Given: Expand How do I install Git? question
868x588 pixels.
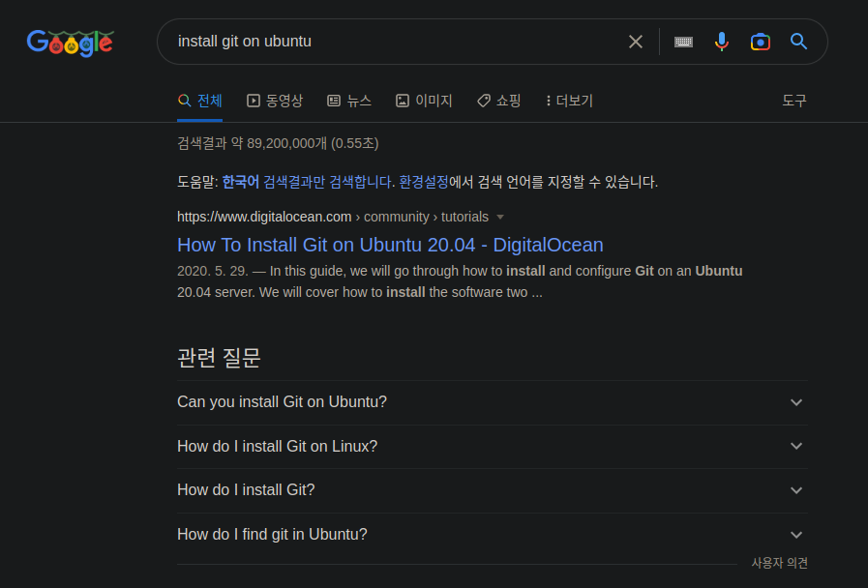Looking at the screenshot, I should tap(493, 490).
